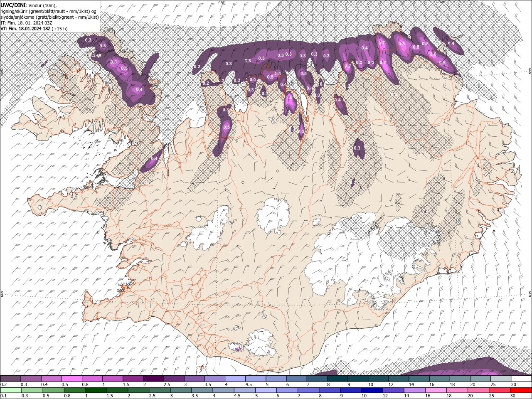Click the deep blue bottom swatch between 10 and 12
The image size is (532, 399).
point(372,390)
